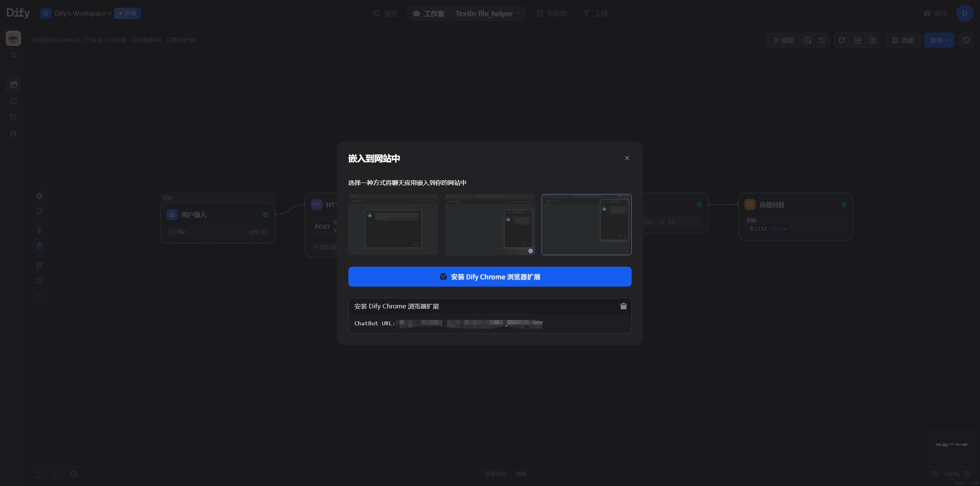Click the 升级 upgrade button
Viewport: 980px width, 486px height.
tap(127, 13)
